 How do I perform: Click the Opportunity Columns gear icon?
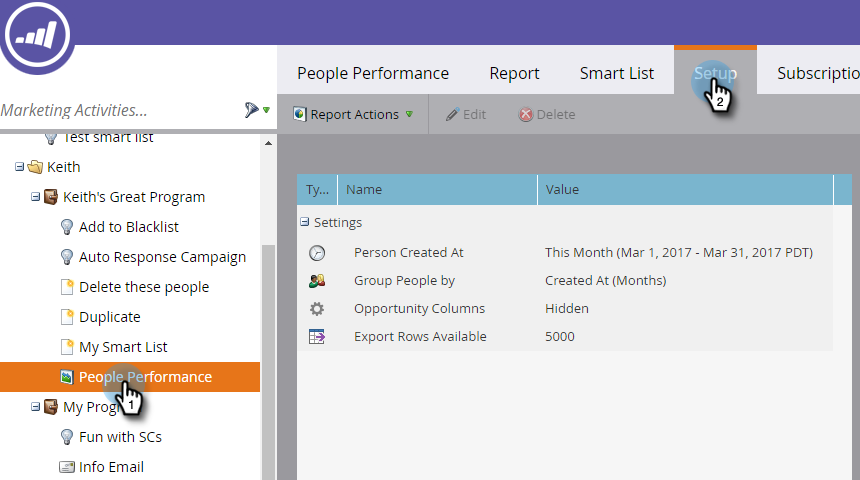click(x=317, y=309)
